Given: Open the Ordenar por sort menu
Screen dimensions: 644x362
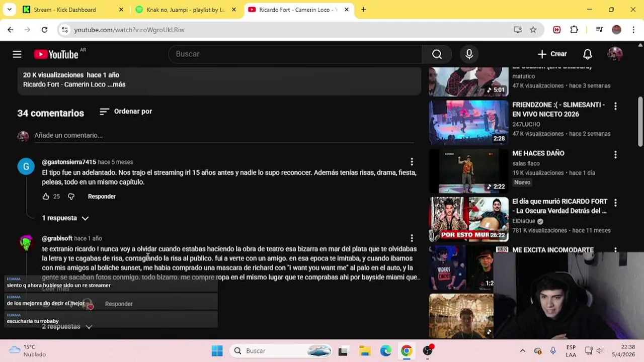Looking at the screenshot, I should pos(126,112).
